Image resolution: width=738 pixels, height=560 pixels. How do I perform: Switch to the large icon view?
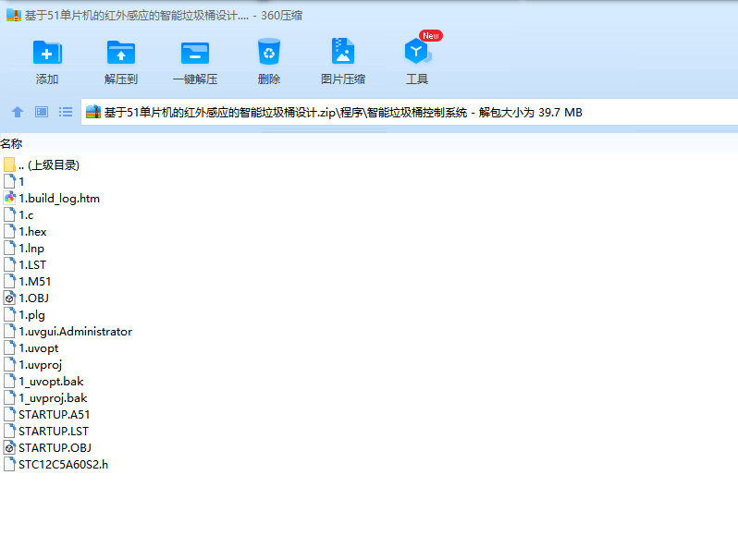(42, 112)
